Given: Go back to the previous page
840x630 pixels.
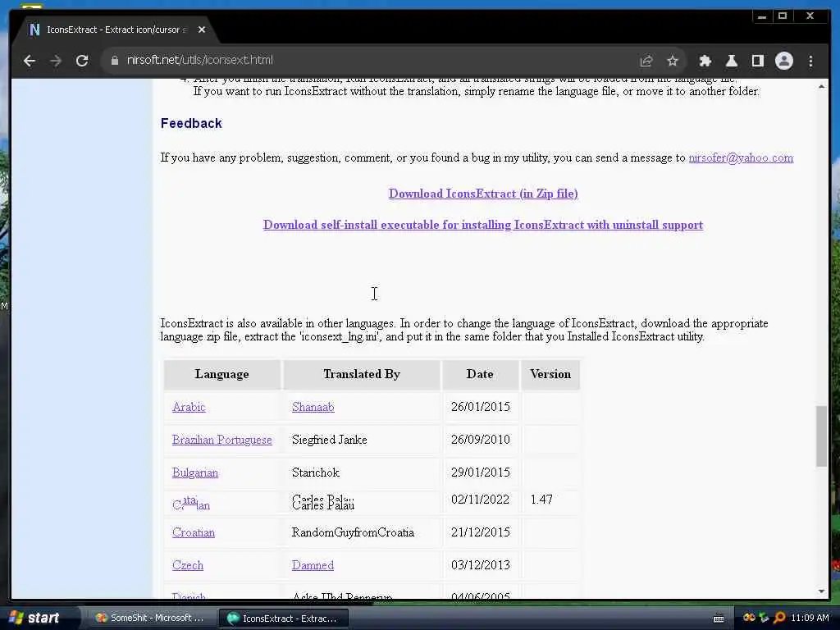Looking at the screenshot, I should point(30,61).
